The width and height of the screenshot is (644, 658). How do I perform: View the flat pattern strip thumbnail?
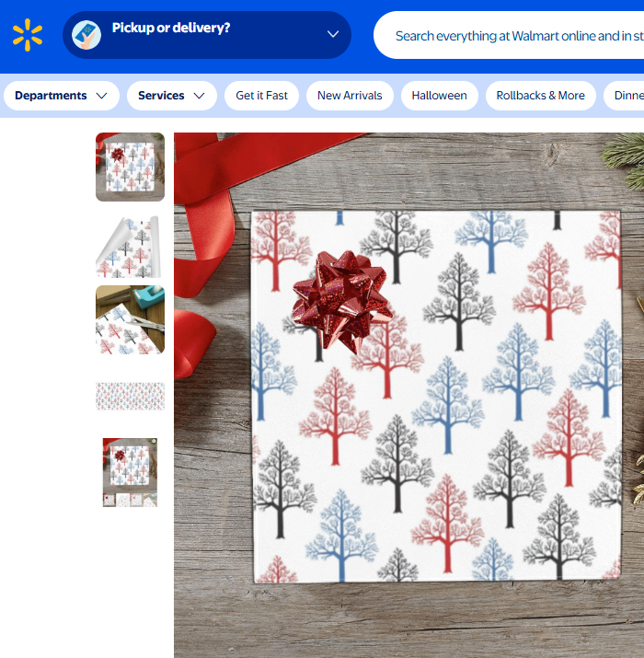click(130, 396)
